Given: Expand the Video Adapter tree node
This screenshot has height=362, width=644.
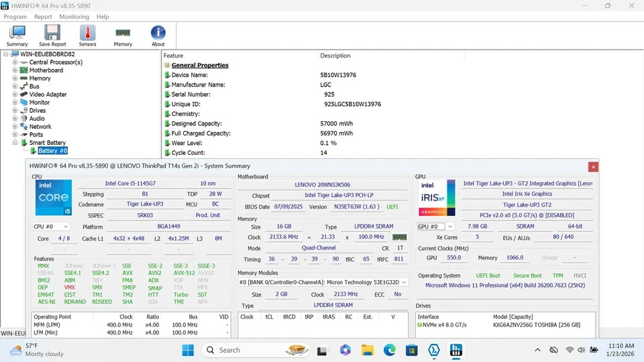Looking at the screenshot, I should [x=15, y=95].
